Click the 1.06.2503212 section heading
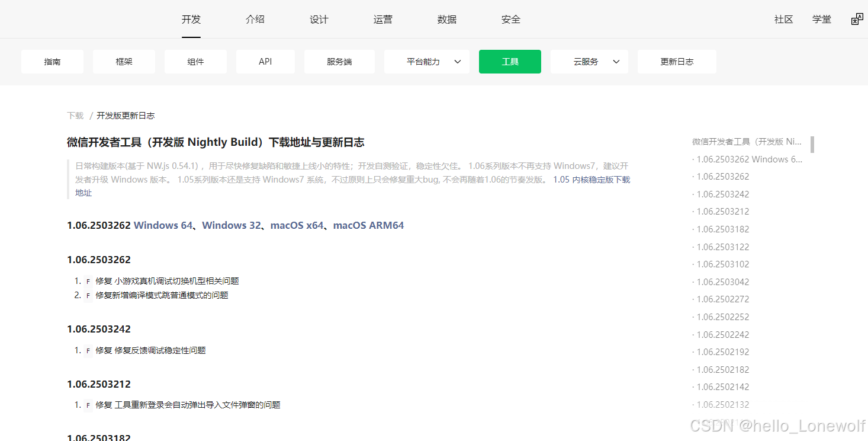 (x=99, y=384)
